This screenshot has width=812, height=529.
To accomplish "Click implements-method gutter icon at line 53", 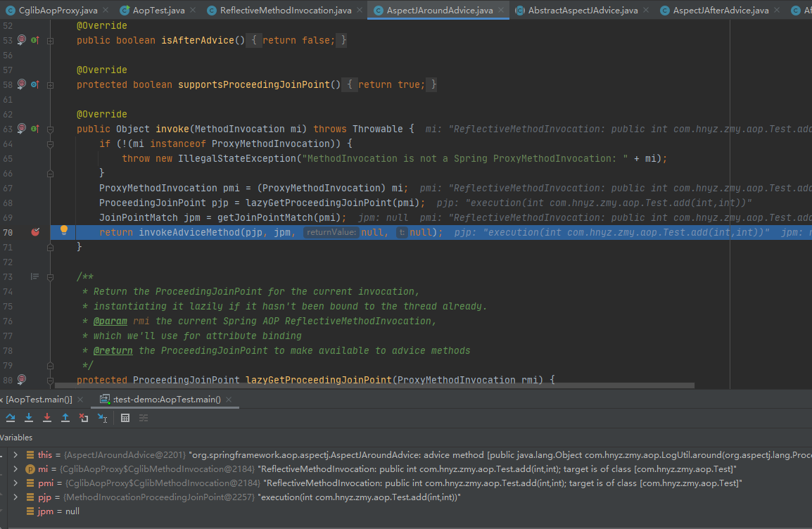I will point(34,40).
